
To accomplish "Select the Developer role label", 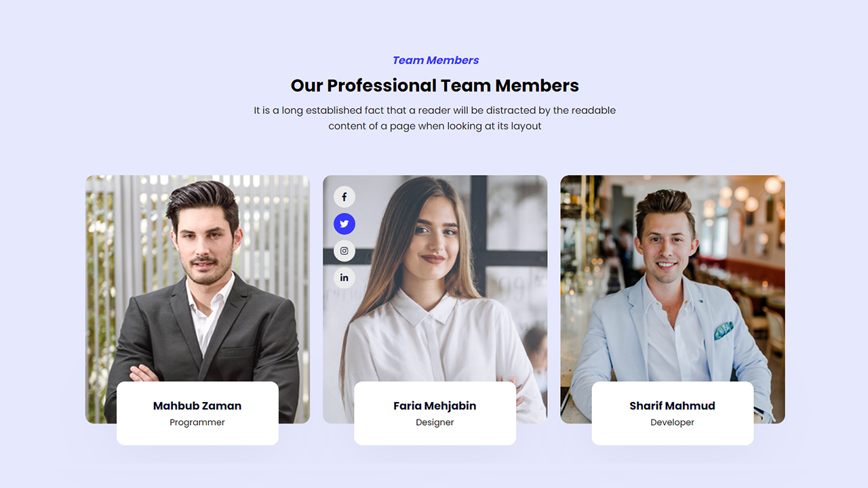I will click(x=673, y=422).
